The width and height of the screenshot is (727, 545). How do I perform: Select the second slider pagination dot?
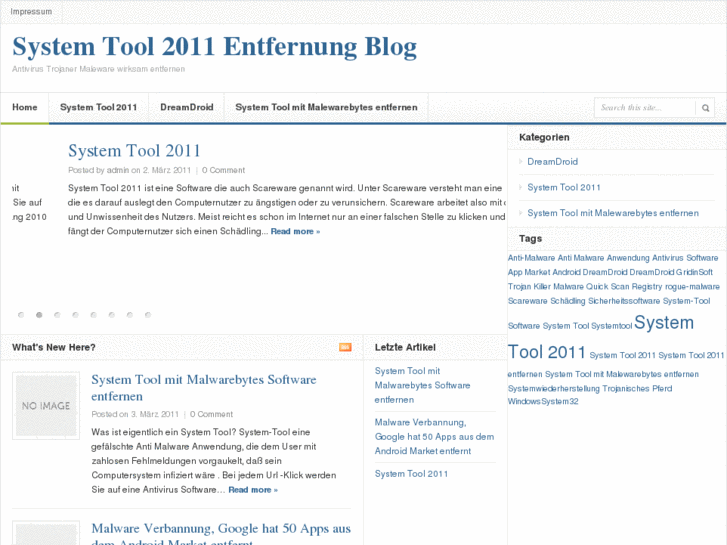(x=39, y=315)
